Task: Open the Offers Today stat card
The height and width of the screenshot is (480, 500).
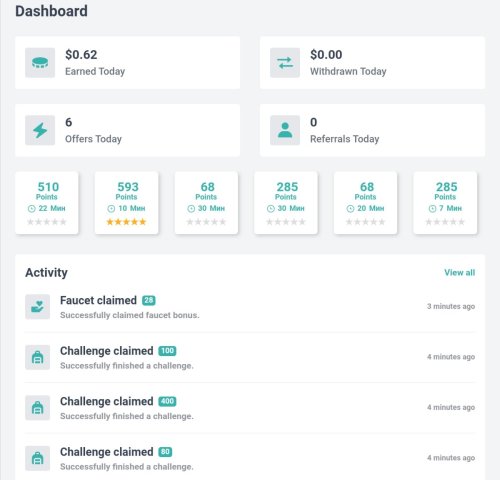Action: click(x=128, y=130)
